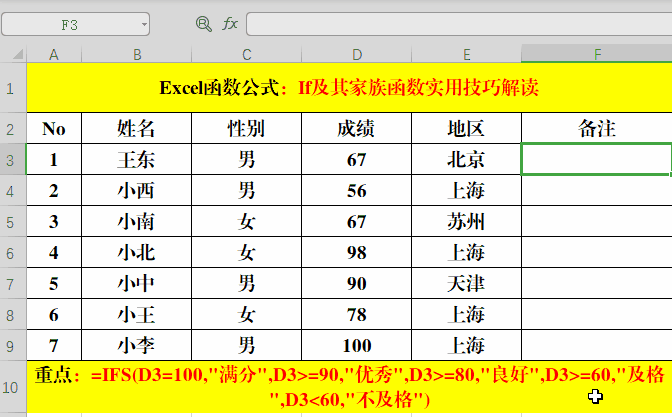Click the score cell 56
The height and width of the screenshot is (417, 672).
coord(357,190)
